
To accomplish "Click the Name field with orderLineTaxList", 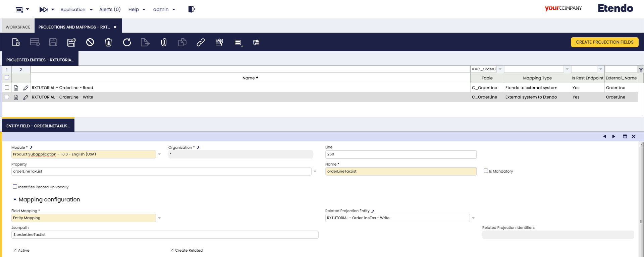I will 401,172.
